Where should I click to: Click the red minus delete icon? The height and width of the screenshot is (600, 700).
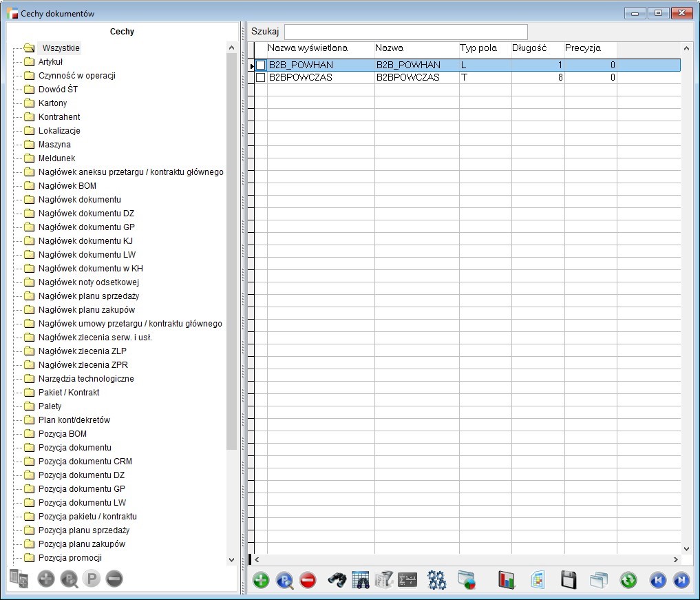click(308, 581)
